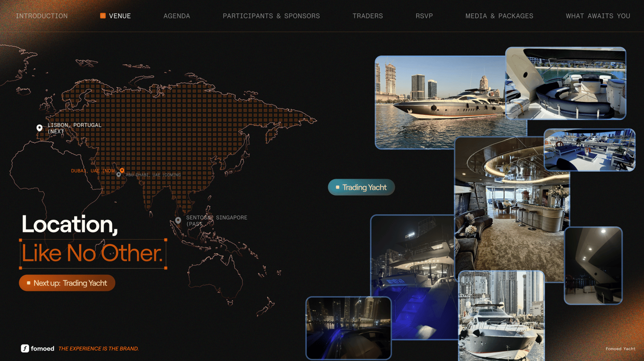Click the orange square icon beside Venue
644x361 pixels.
103,16
